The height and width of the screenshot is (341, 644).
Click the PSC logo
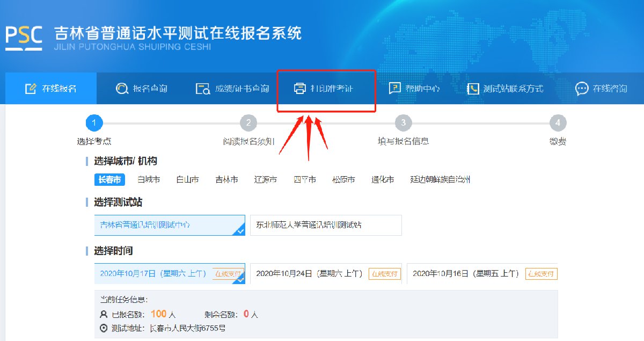click(24, 37)
